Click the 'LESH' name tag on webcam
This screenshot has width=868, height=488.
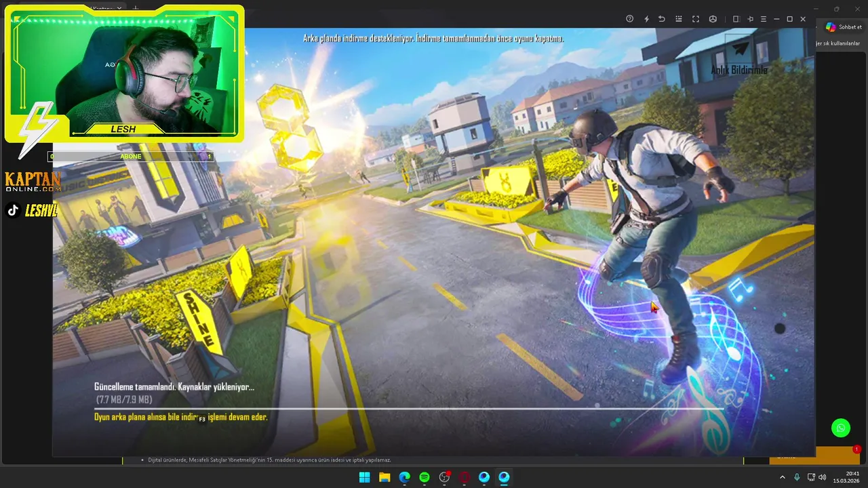(123, 129)
